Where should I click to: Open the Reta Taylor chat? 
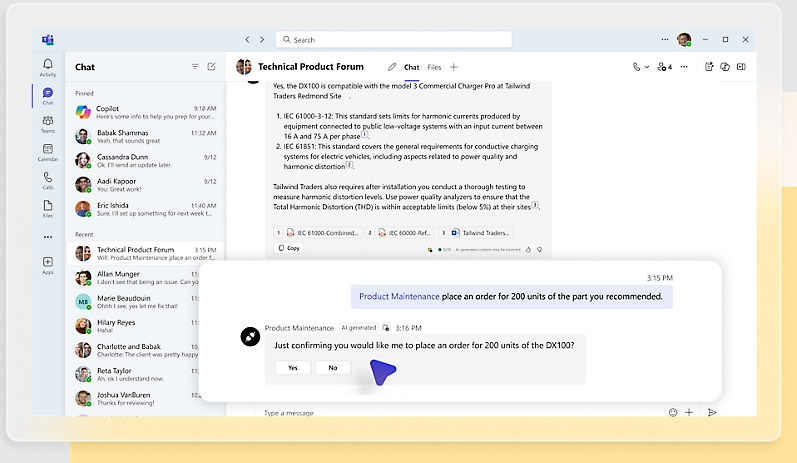tap(134, 374)
